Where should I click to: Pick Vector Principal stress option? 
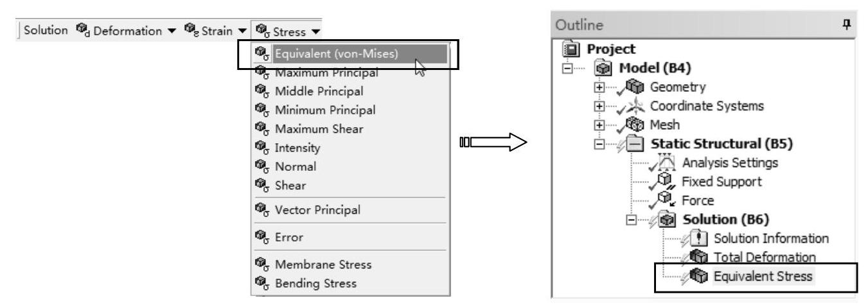coord(323,210)
